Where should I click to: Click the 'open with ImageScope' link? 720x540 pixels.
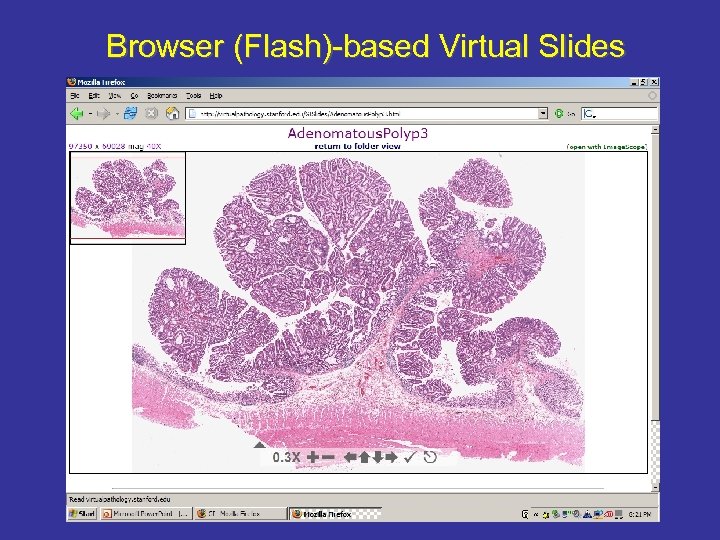[607, 146]
